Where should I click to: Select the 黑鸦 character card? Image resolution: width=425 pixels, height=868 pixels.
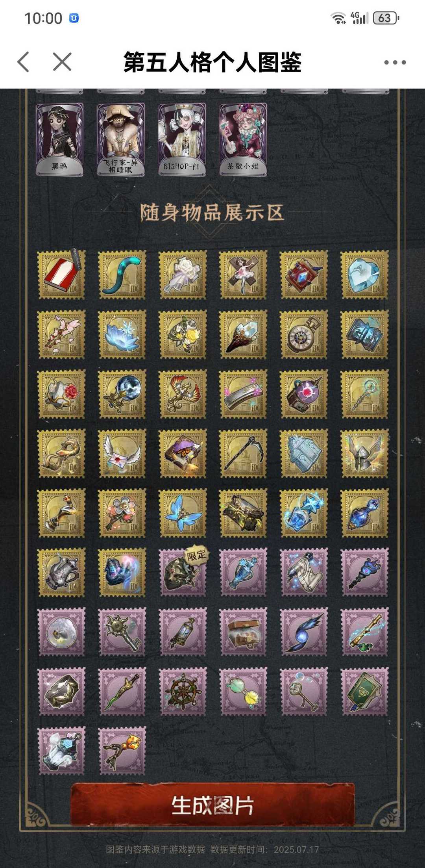(60, 139)
